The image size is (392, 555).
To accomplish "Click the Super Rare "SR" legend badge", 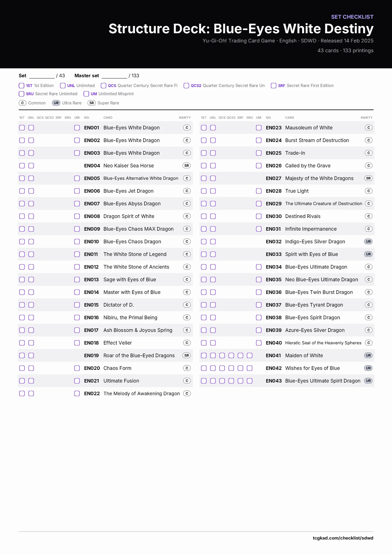I will 92,103.
